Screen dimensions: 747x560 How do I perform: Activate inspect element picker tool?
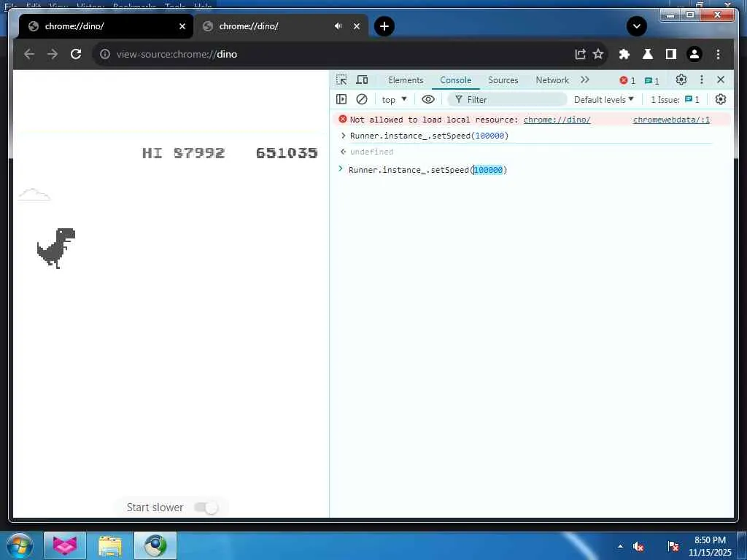tap(341, 80)
